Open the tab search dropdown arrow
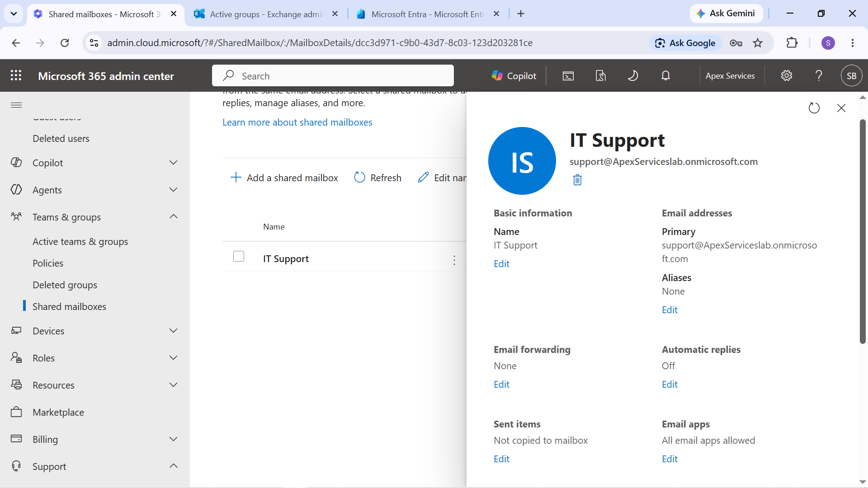 (14, 14)
